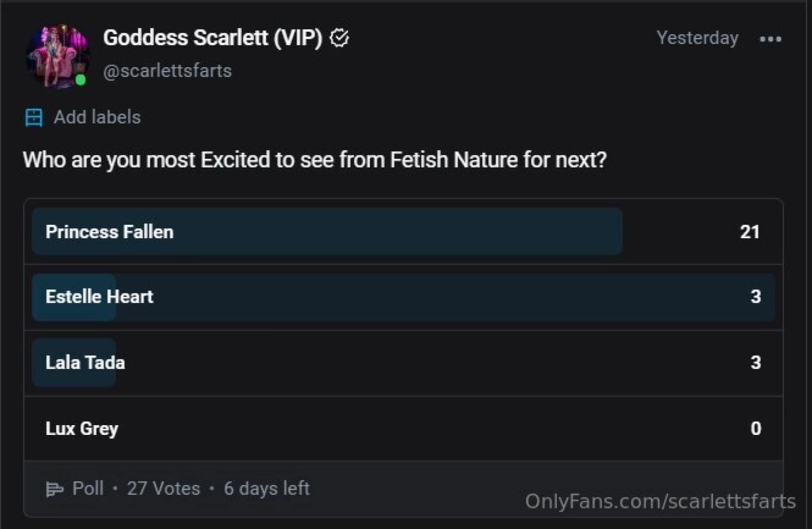This screenshot has width=812, height=529.
Task: Click the green online status dot
Action: [x=81, y=80]
